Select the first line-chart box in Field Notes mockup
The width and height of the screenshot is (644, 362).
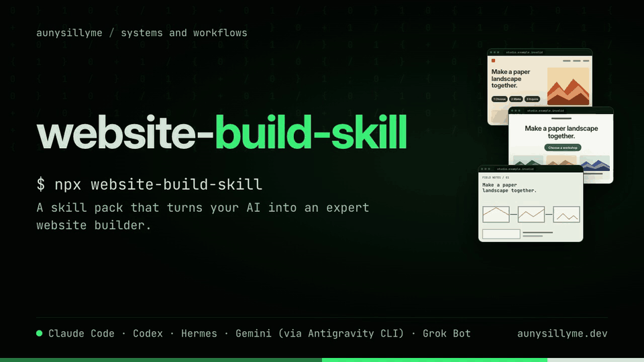pos(496,215)
